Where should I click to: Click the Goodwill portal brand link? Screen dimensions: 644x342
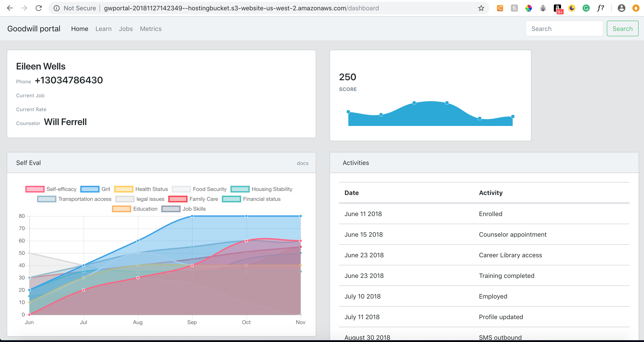coord(34,29)
